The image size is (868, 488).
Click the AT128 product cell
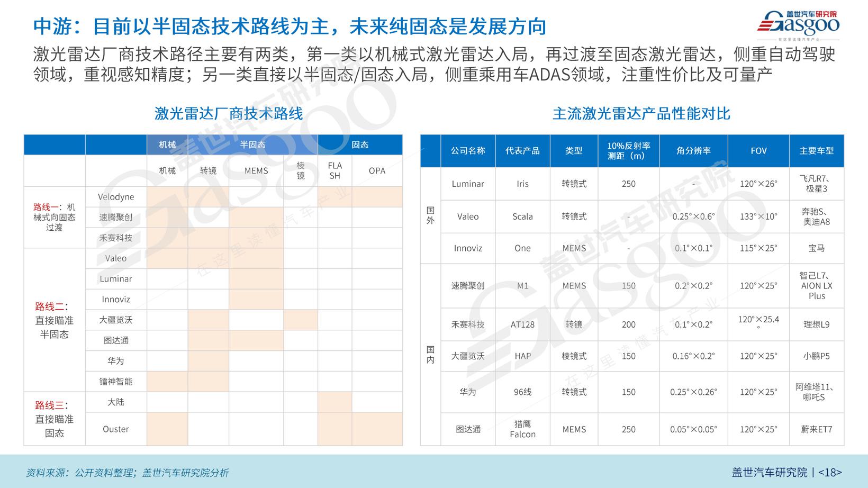click(522, 324)
